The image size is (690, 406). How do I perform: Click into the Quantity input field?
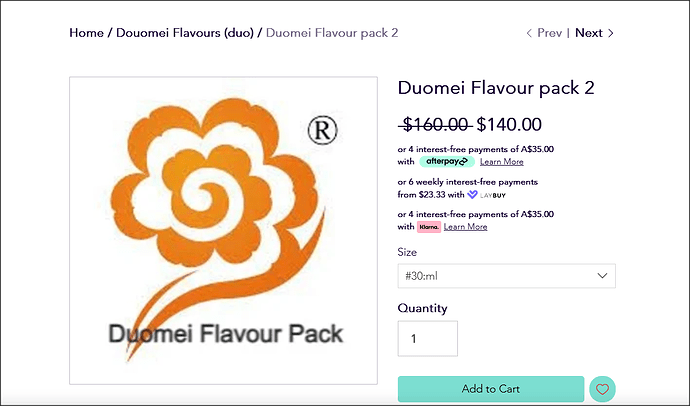coord(427,339)
